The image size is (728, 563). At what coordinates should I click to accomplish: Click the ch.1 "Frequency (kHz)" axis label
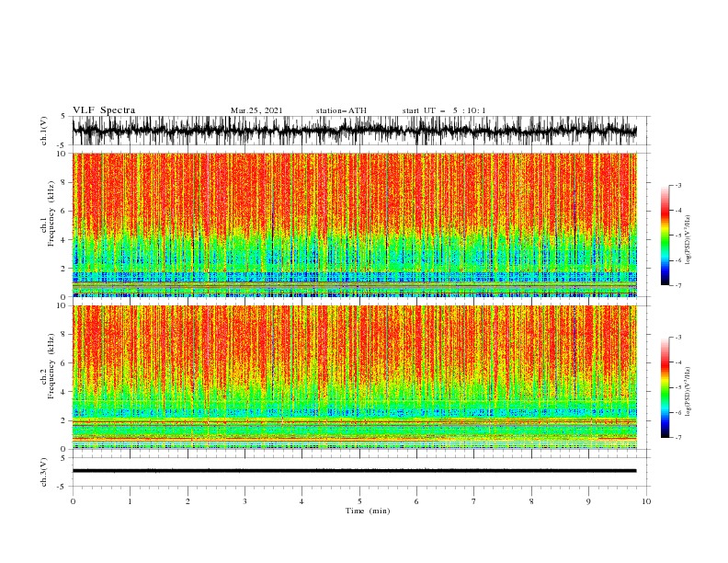(x=51, y=214)
